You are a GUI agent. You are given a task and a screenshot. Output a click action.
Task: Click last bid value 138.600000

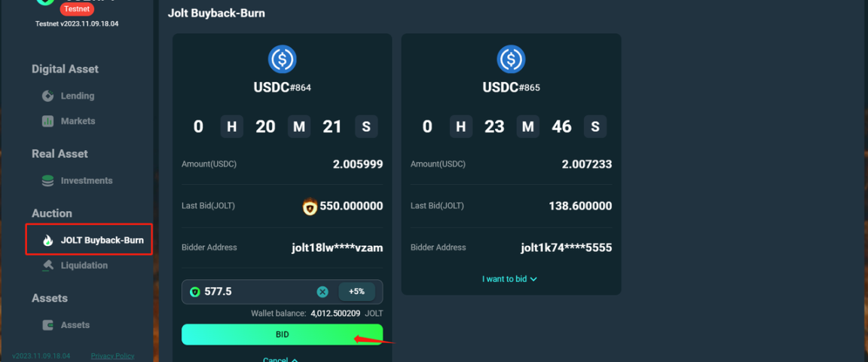(580, 206)
